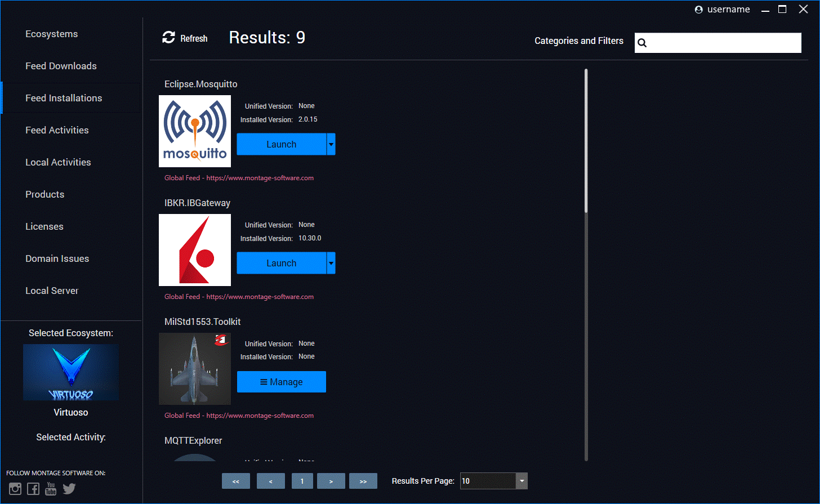Open Local Server settings
Screen dimensions: 820x504
(52, 291)
